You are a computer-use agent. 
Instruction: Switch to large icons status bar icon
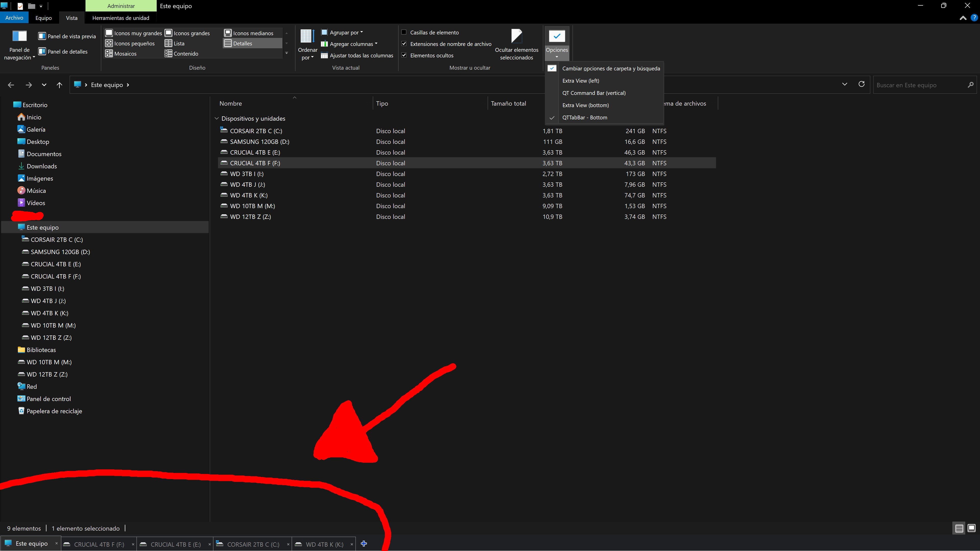(x=971, y=528)
